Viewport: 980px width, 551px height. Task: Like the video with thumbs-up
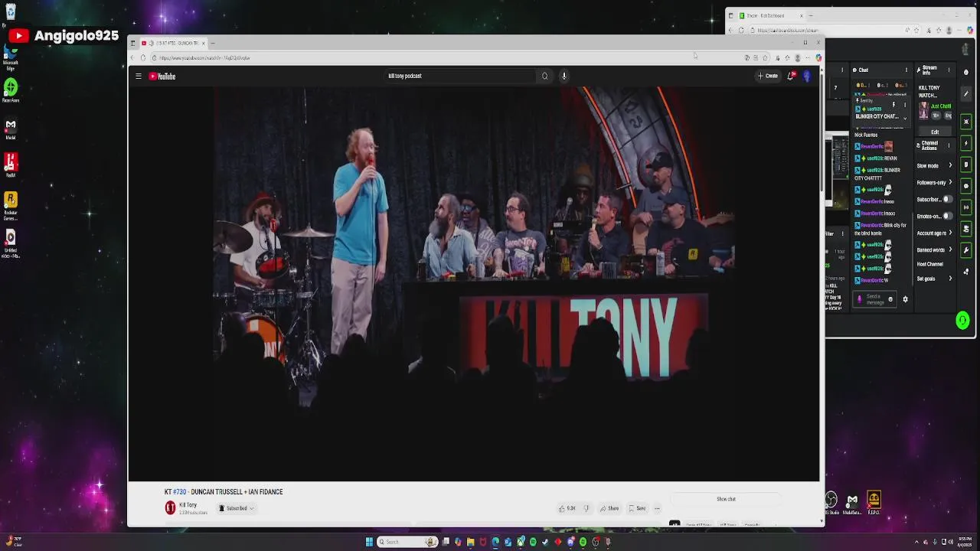(567, 508)
